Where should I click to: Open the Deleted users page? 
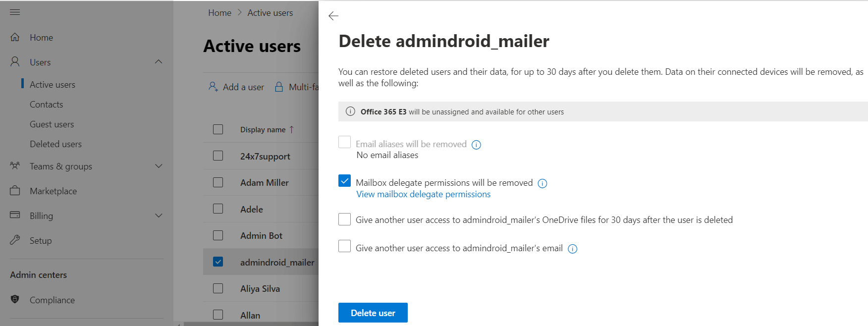pos(55,144)
